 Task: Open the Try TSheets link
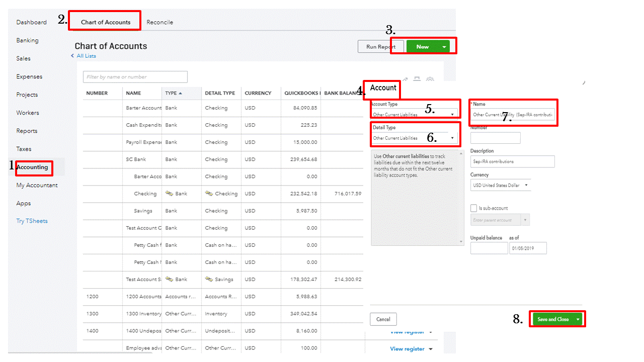coord(32,221)
